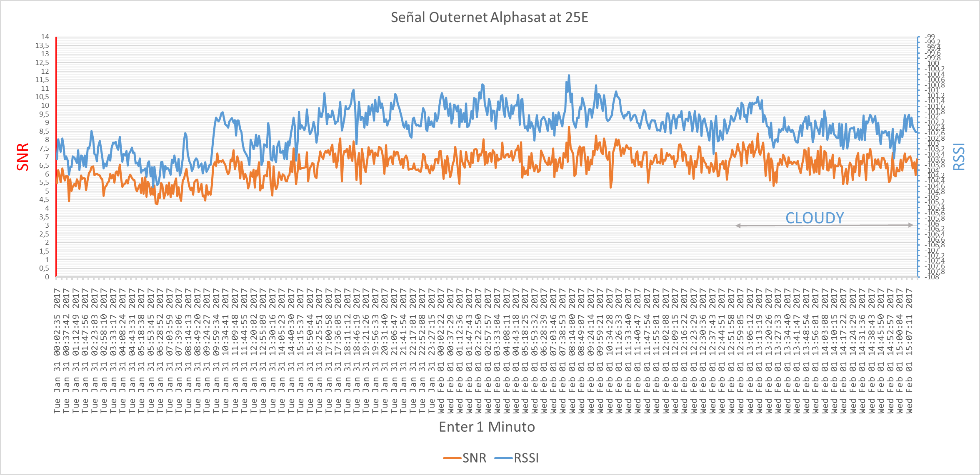The image size is (980, 475).
Task: Click the orange SNR legend line marker
Action: click(452, 458)
